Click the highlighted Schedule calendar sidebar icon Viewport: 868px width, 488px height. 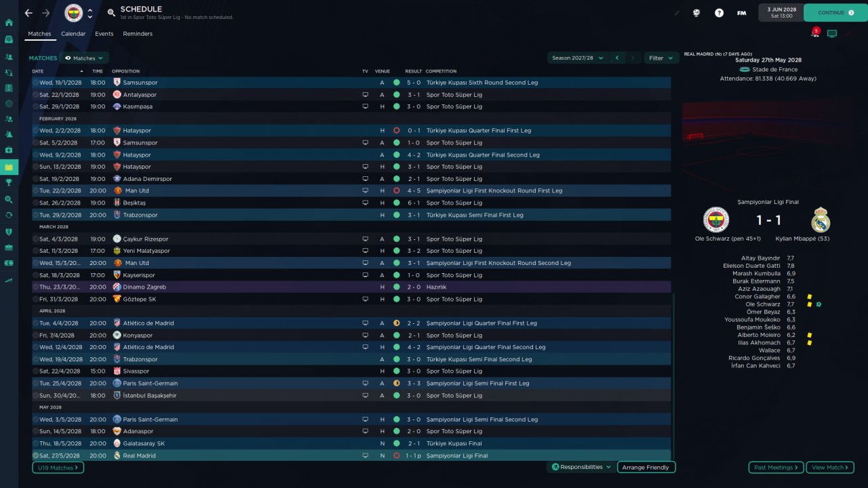[x=9, y=167]
